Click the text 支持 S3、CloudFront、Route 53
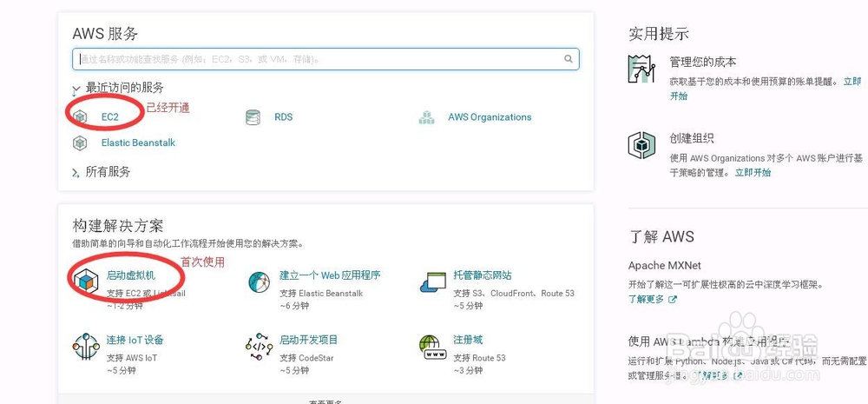Image resolution: width=868 pixels, height=404 pixels. pos(514,293)
